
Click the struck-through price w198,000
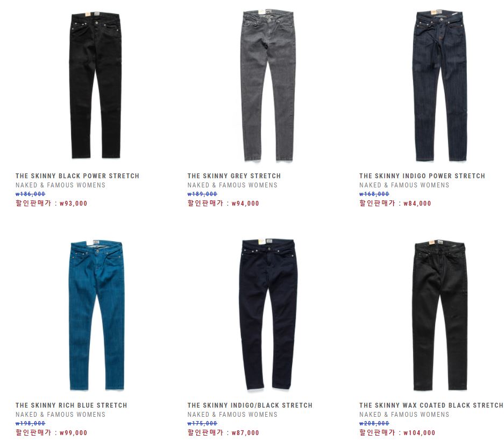pos(30,423)
